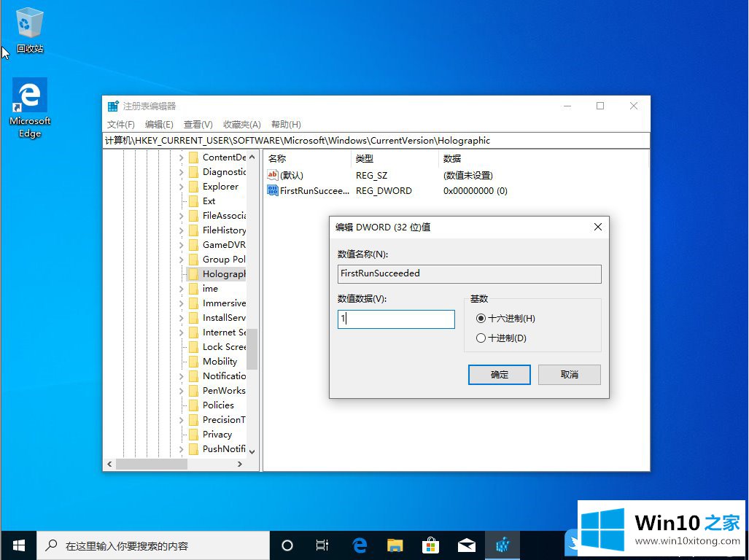Expand the Explorer registry key
749x560 pixels.
182,187
